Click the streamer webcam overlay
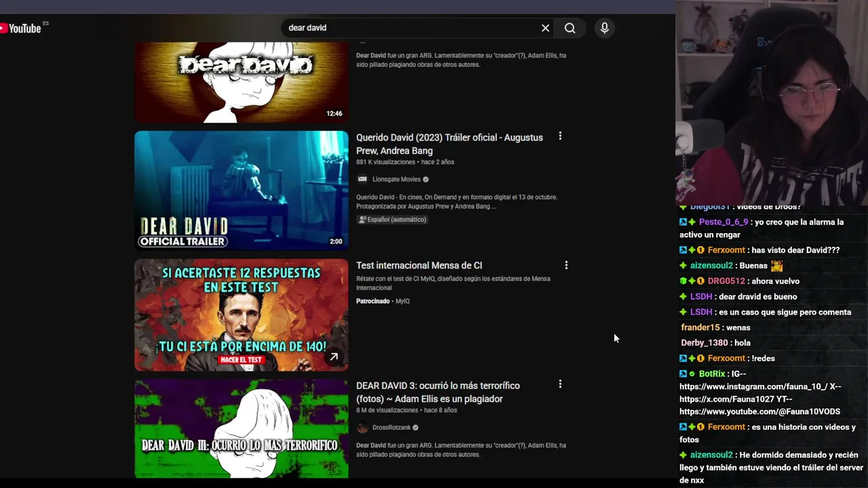868x488 pixels. click(772, 102)
